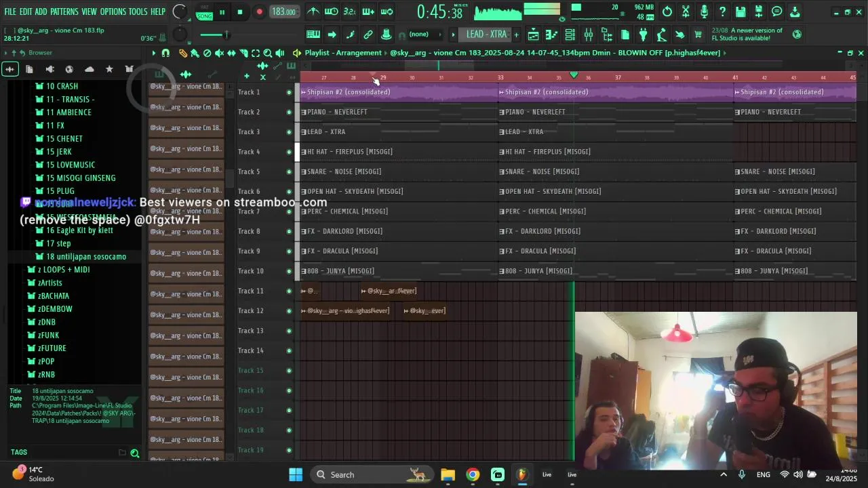Screen dimensions: 868x488
Task: Select the Delete tool in playlist toolbar
Action: point(207,53)
